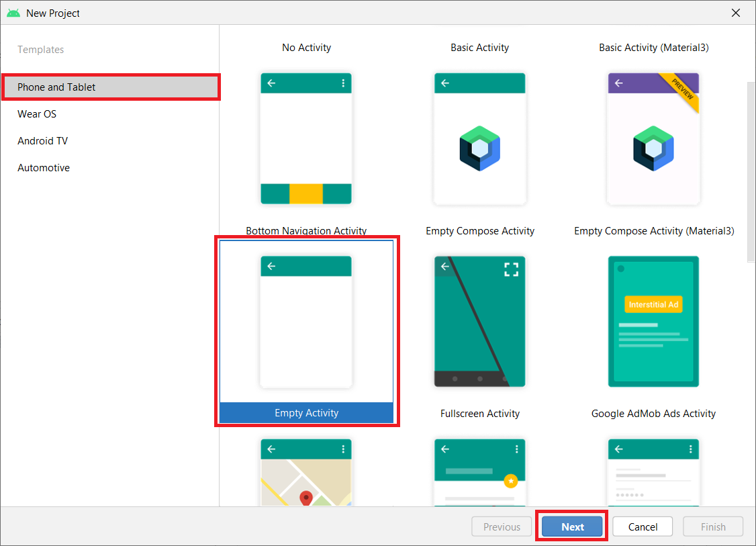The image size is (756, 546).
Task: Click the Previous button
Action: [x=502, y=527]
